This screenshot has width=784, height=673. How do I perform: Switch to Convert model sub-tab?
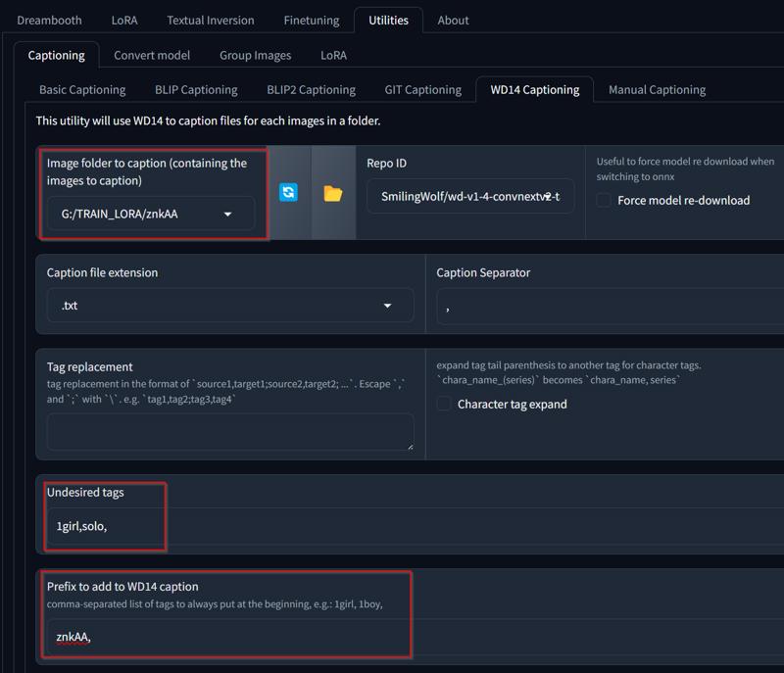(x=152, y=55)
